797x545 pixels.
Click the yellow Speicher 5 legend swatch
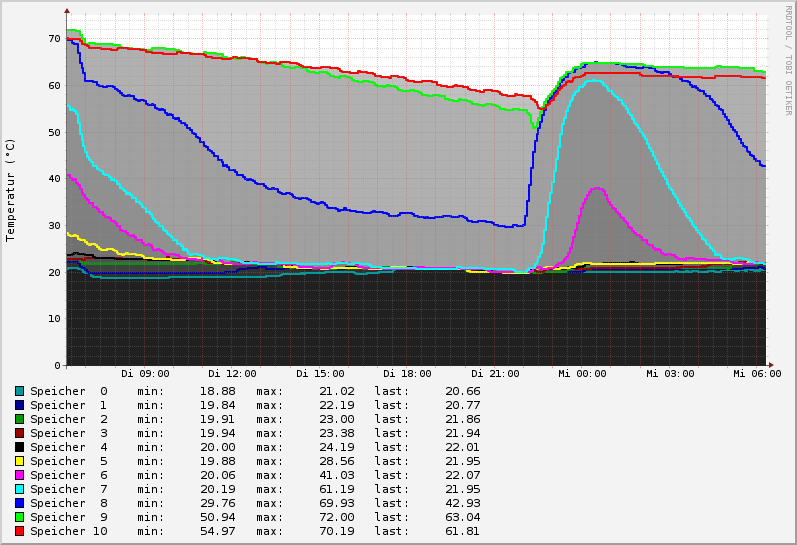click(19, 461)
